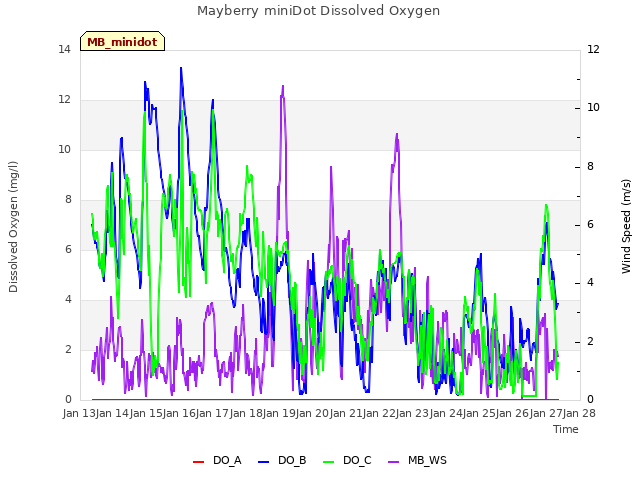Toggle the DO_A legend entry
The width and height of the screenshot is (640, 480).
217,460
